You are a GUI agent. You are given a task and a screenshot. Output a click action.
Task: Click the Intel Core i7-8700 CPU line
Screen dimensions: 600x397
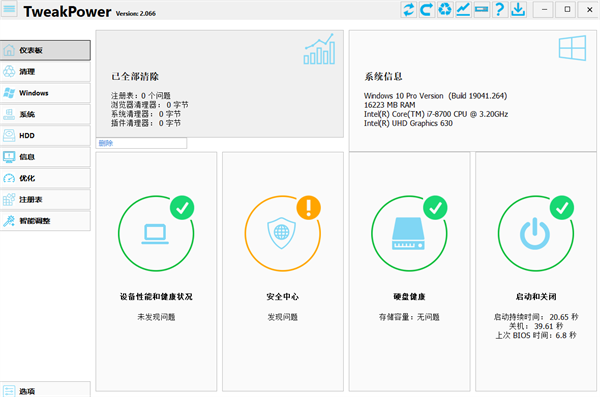click(436, 114)
